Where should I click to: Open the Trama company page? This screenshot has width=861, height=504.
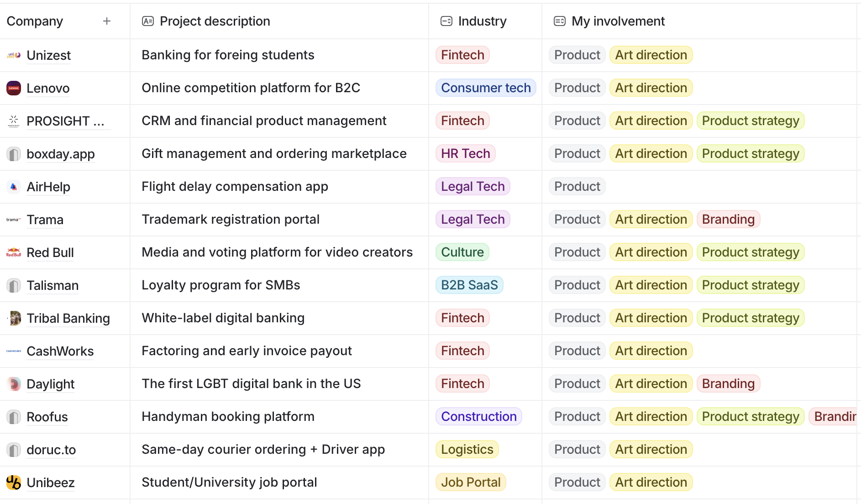[x=45, y=220]
